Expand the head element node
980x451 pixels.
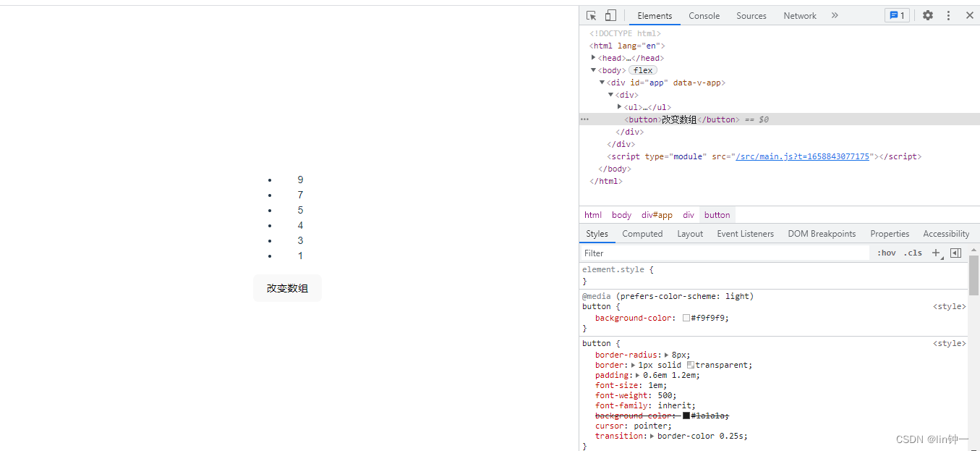(x=594, y=58)
